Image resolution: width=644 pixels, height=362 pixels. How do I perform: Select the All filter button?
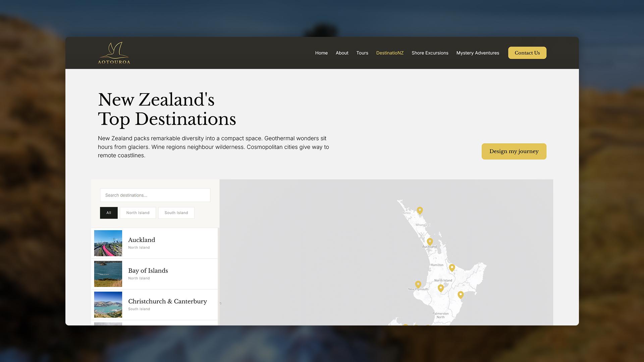point(109,213)
